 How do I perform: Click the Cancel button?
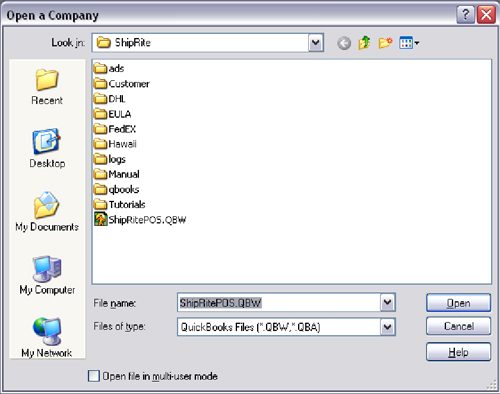pos(458,326)
